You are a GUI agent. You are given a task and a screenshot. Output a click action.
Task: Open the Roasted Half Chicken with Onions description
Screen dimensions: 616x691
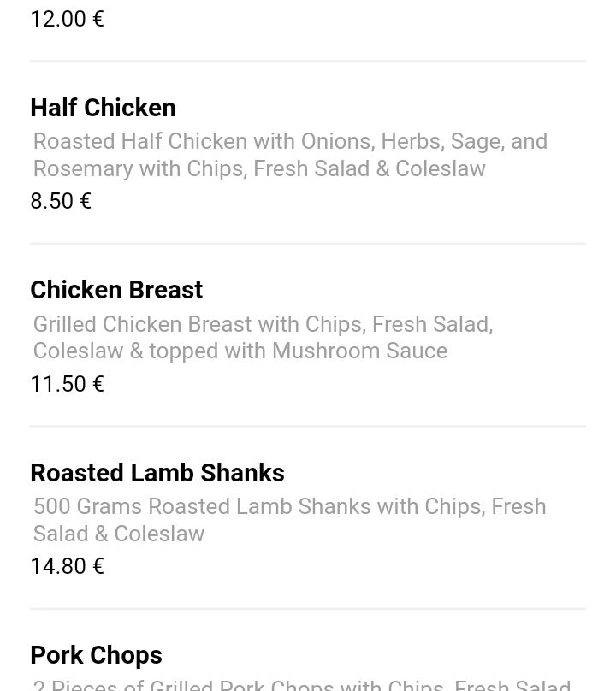pos(290,141)
